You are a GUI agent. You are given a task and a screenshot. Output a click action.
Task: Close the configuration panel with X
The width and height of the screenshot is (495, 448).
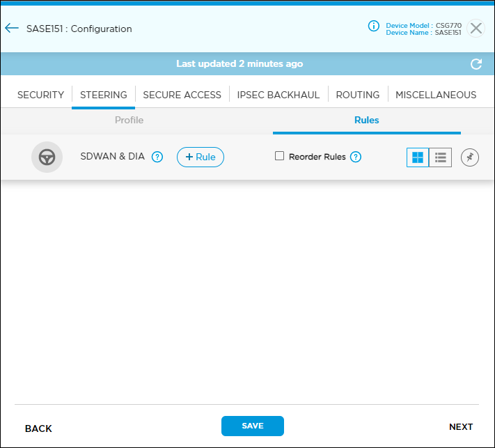click(x=476, y=29)
